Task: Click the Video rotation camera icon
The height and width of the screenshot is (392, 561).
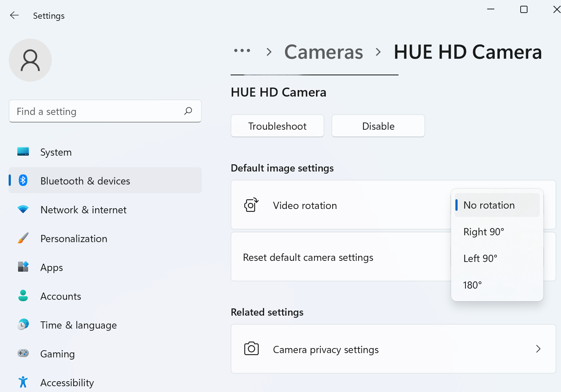Action: point(251,205)
